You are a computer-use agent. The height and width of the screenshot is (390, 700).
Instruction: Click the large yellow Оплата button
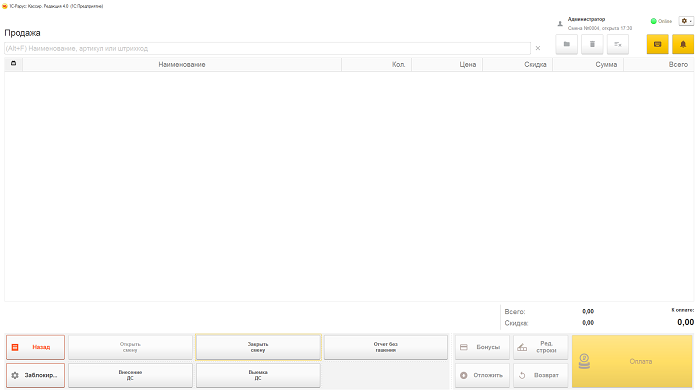pos(632,361)
